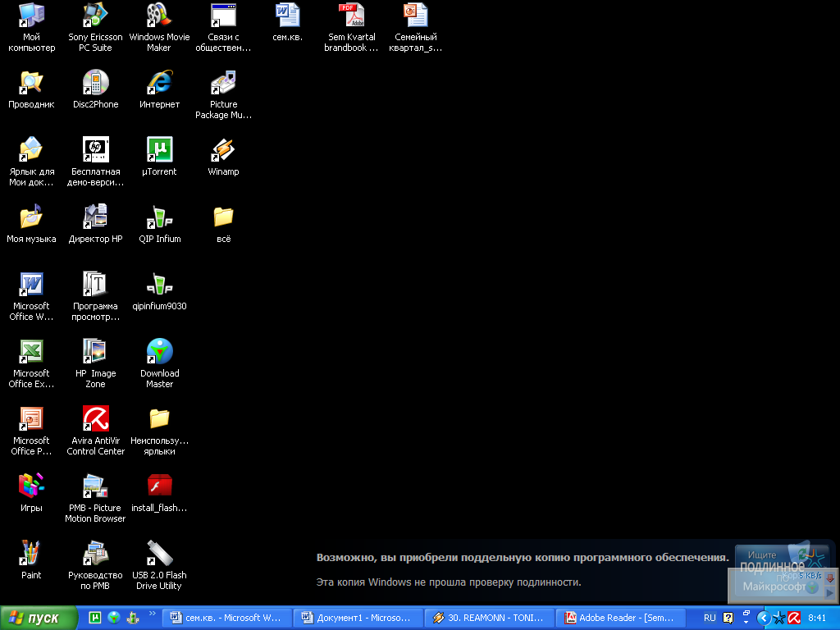Launch Microsoft Office PowerPoint shortcut

pos(31,431)
